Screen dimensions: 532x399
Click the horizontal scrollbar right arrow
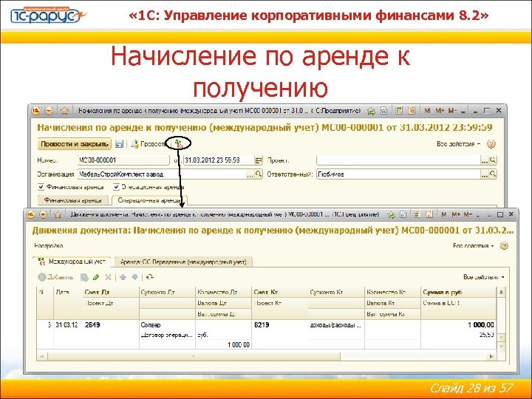click(491, 356)
